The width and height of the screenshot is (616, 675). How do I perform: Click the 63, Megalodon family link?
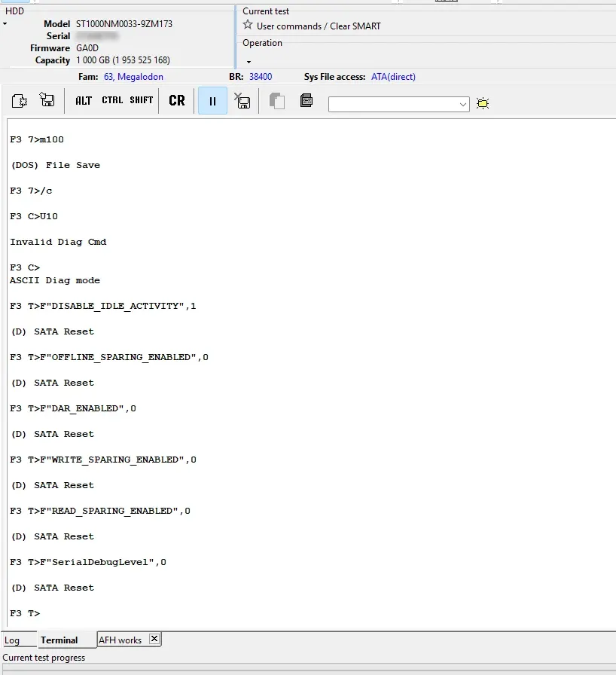(x=133, y=77)
